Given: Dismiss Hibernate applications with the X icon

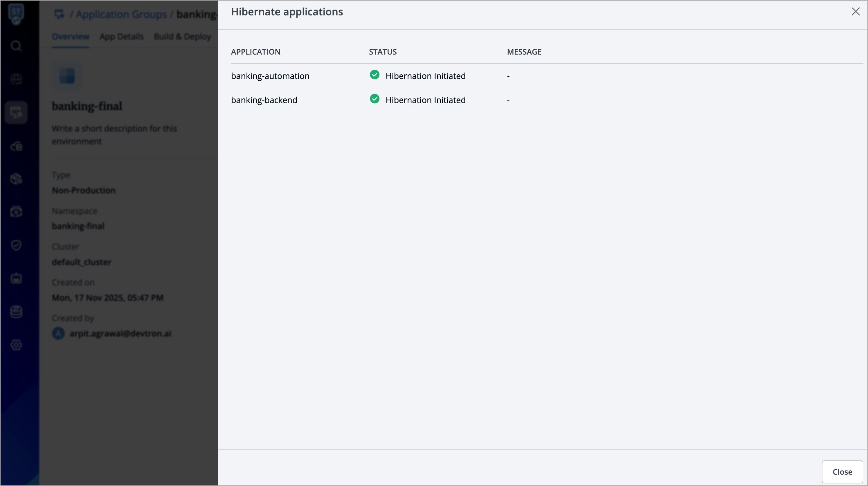Looking at the screenshot, I should (x=856, y=12).
